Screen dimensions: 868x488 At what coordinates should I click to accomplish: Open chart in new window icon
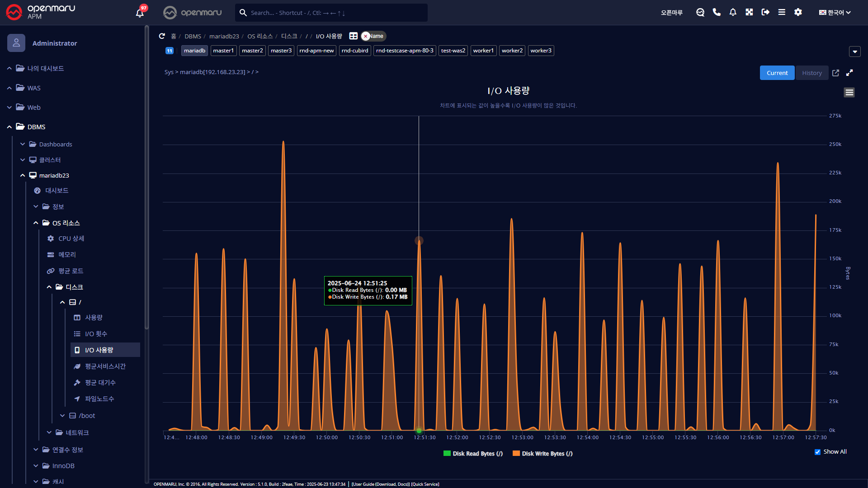pyautogui.click(x=835, y=73)
